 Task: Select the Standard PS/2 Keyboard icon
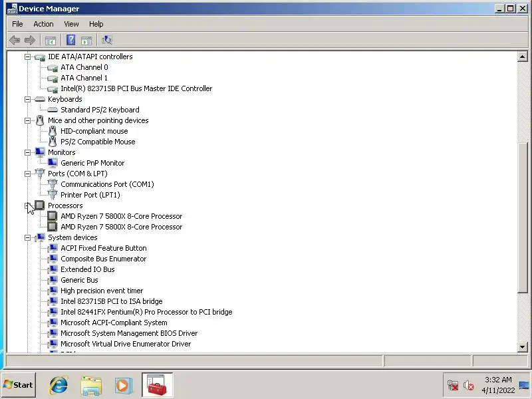point(53,110)
